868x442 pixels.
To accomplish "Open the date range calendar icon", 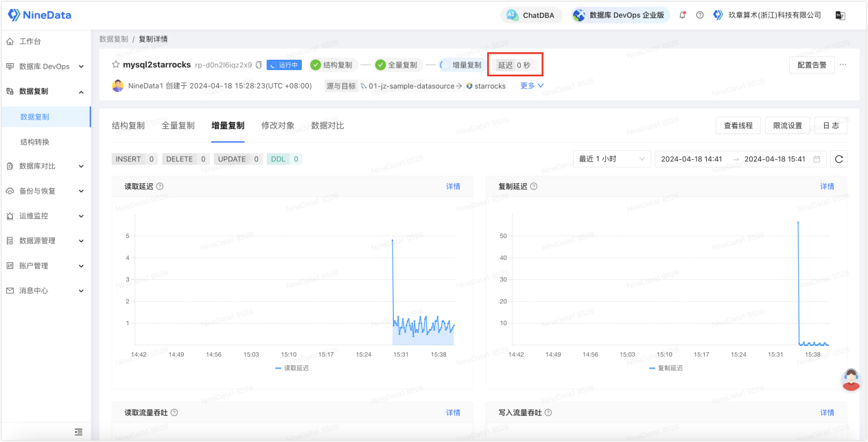I will tap(817, 159).
